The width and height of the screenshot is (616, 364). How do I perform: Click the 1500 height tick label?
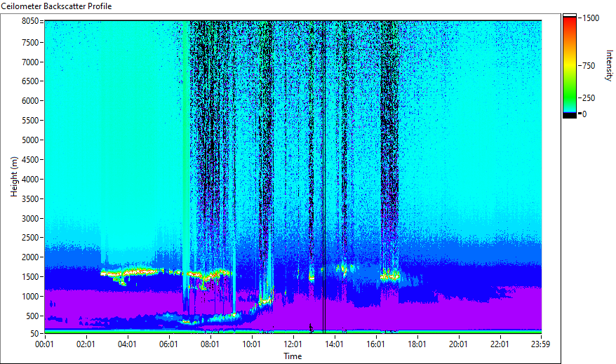point(30,277)
